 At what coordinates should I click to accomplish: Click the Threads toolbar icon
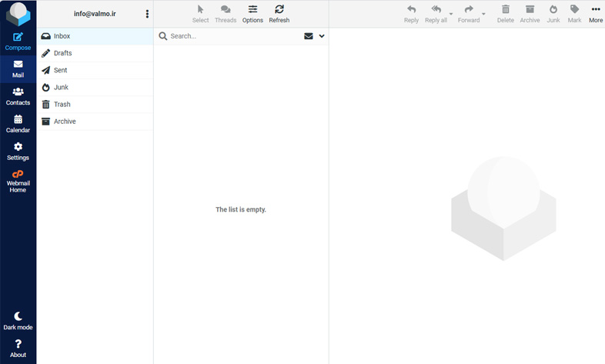click(226, 13)
